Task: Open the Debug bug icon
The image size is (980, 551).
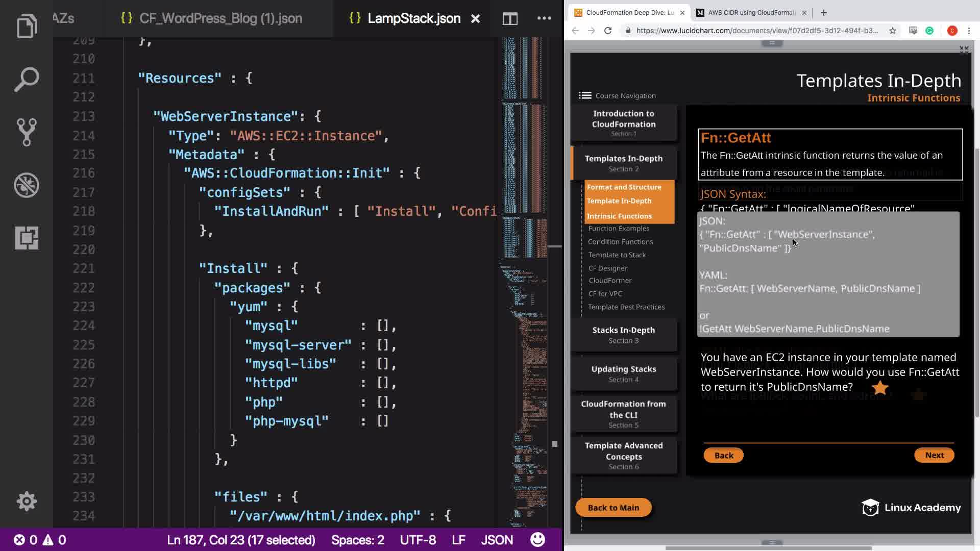Action: 27,185
